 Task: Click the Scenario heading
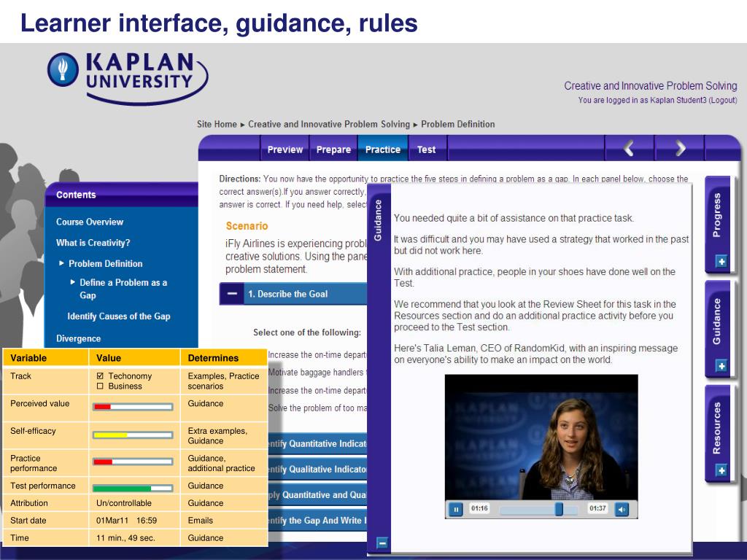click(247, 226)
